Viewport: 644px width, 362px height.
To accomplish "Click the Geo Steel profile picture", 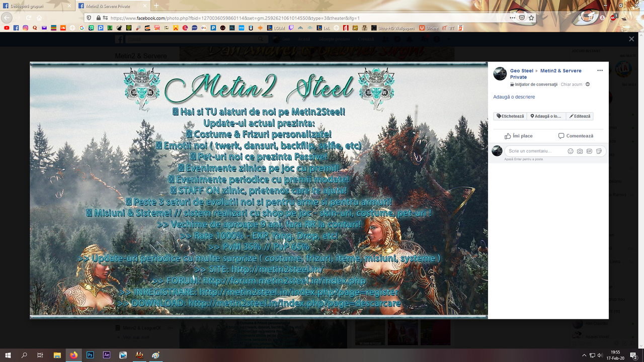I will 500,74.
